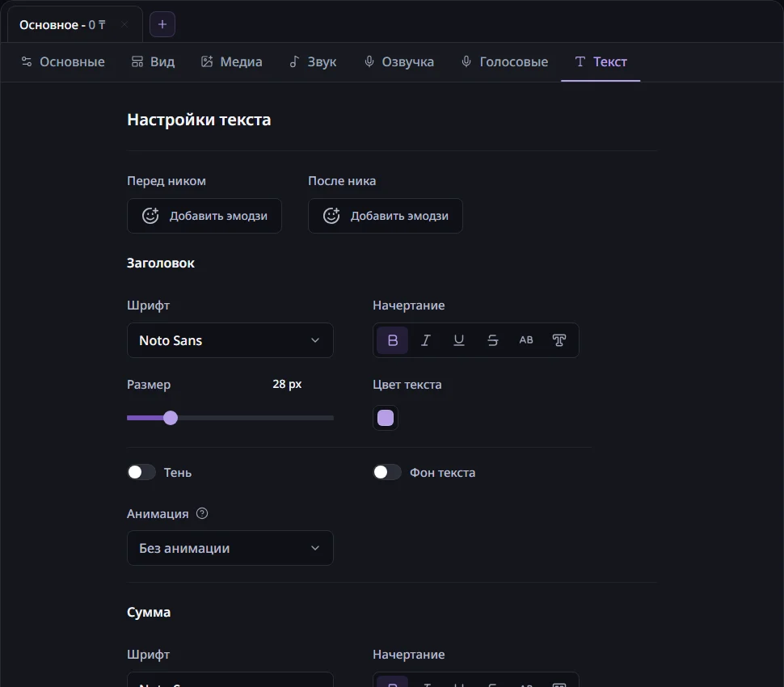Click the Размер slider handle
Viewport: 784px width, 687px height.
pos(171,418)
